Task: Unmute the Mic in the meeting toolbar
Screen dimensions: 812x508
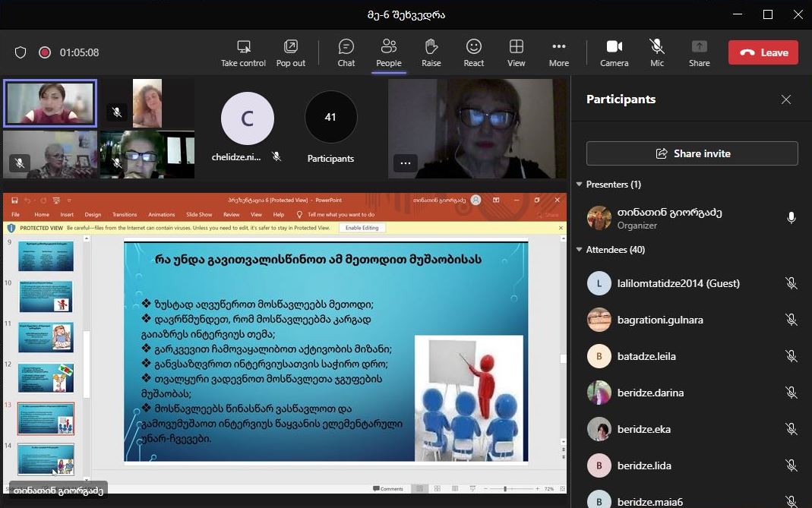Action: tap(656, 53)
